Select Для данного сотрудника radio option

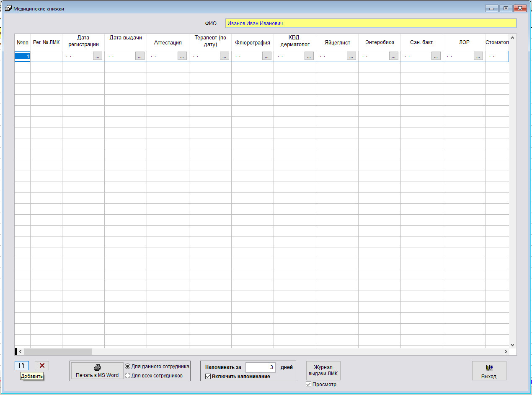click(x=158, y=366)
